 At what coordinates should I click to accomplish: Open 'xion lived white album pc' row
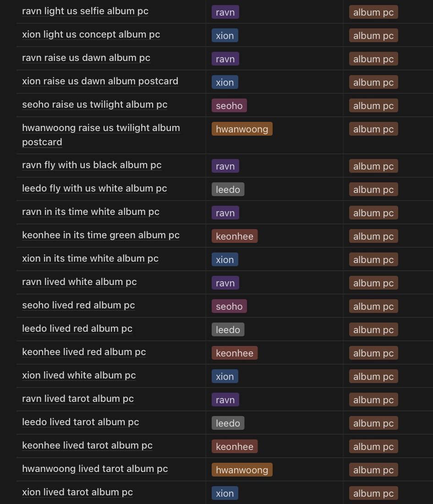[79, 375]
